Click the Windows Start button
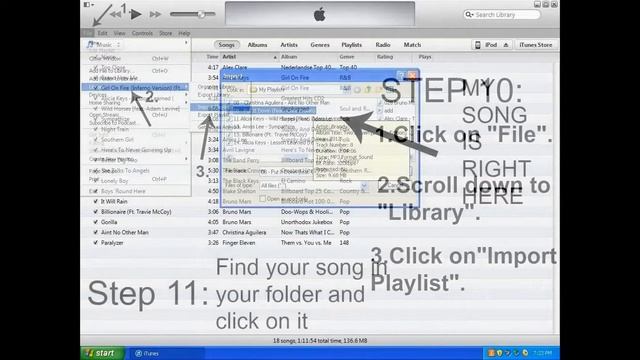This screenshot has height=360, width=640. click(x=102, y=353)
